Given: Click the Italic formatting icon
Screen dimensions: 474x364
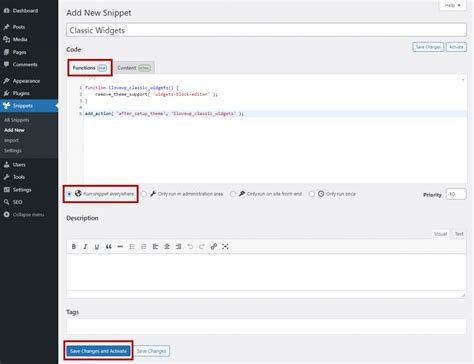Looking at the screenshot, I should pyautogui.click(x=85, y=247).
